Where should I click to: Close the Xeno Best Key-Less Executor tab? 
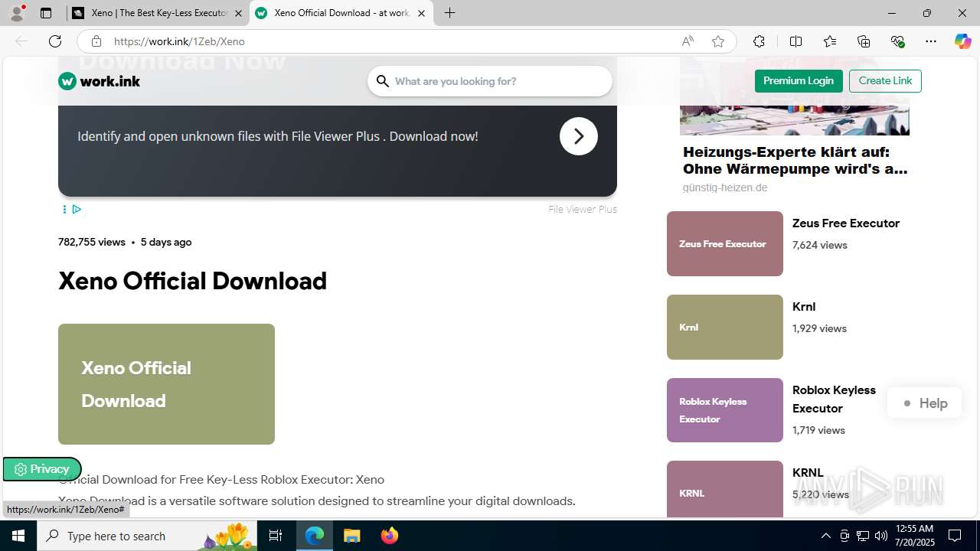[x=238, y=13]
